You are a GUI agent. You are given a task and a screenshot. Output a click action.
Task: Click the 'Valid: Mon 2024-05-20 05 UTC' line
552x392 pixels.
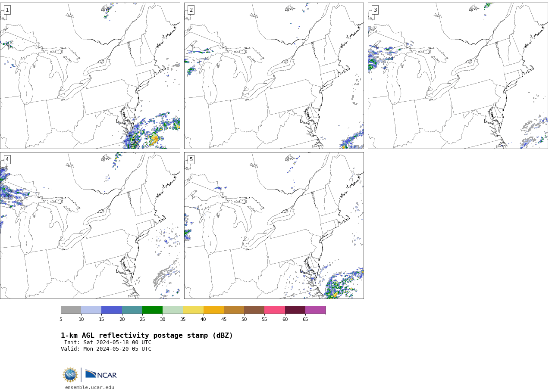pyautogui.click(x=106, y=349)
